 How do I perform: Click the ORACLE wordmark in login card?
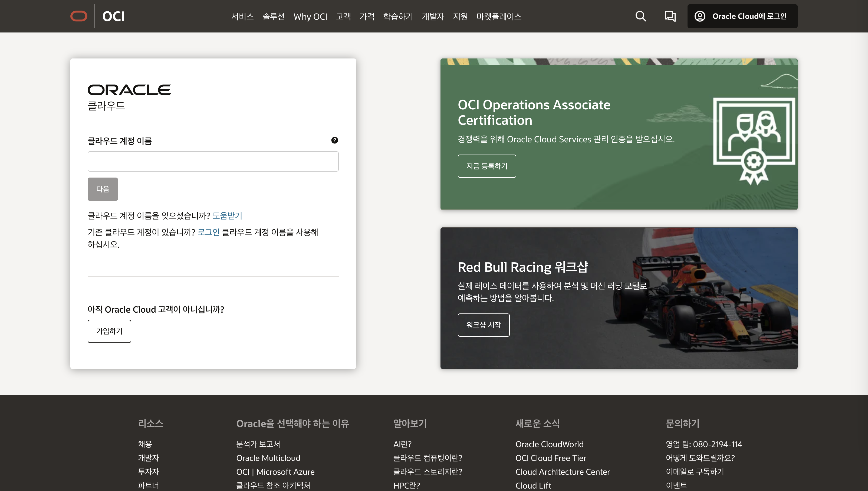click(129, 90)
